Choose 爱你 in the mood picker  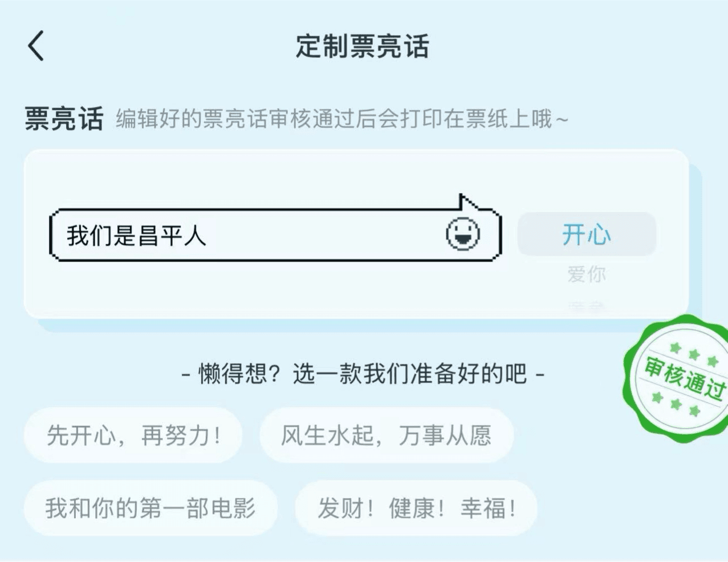(587, 274)
